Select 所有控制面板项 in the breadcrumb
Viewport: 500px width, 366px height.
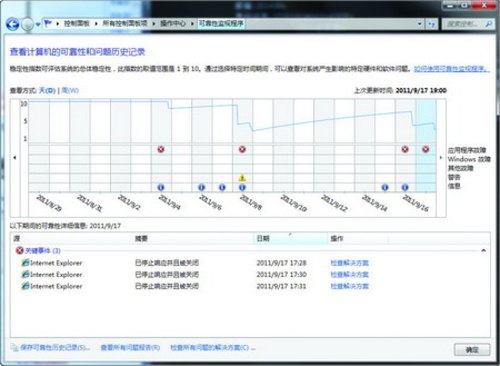pos(125,23)
